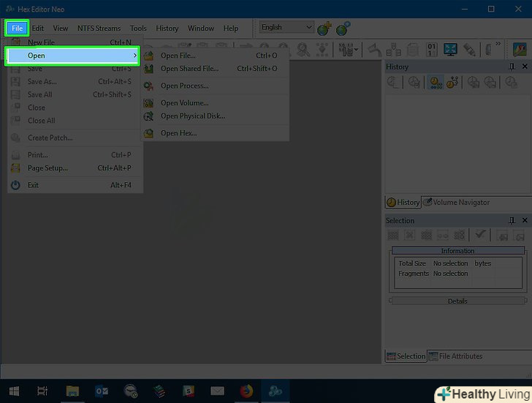The height and width of the screenshot is (403, 532).
Task: Click history clock with branch icon
Action: tap(452, 82)
